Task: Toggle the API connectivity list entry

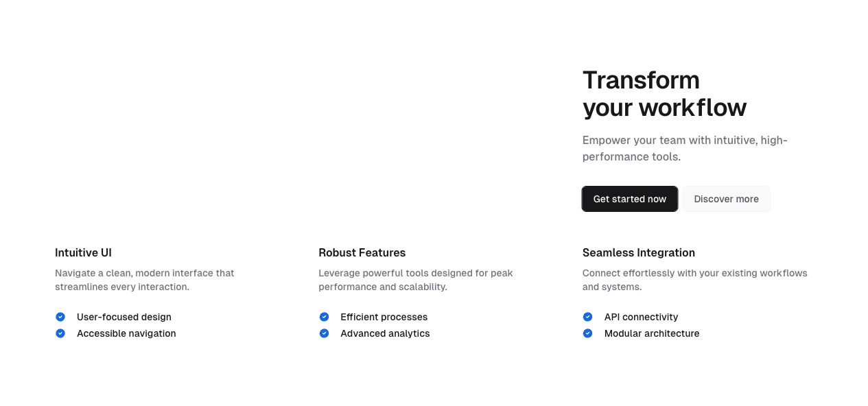Action: (641, 317)
